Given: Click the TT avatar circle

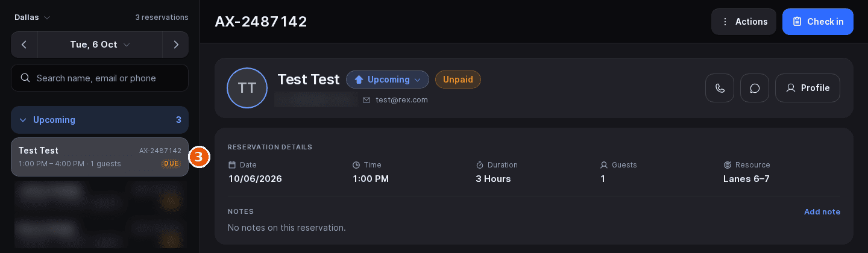Looking at the screenshot, I should (247, 88).
